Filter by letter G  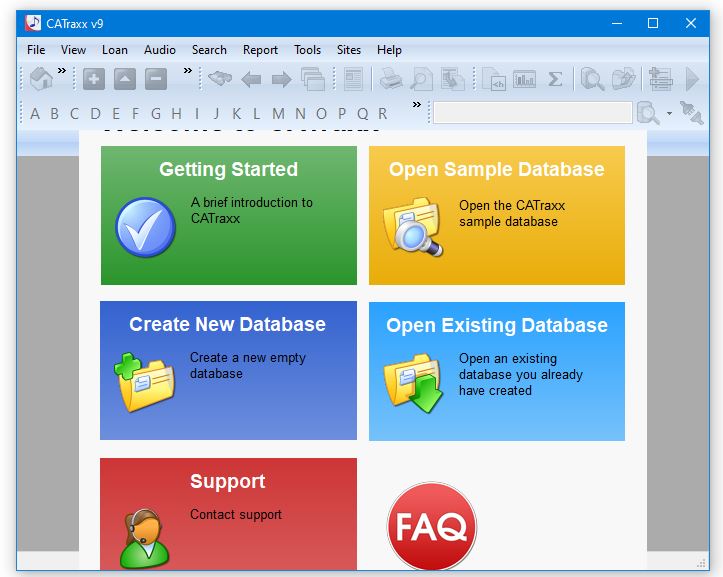(x=156, y=113)
